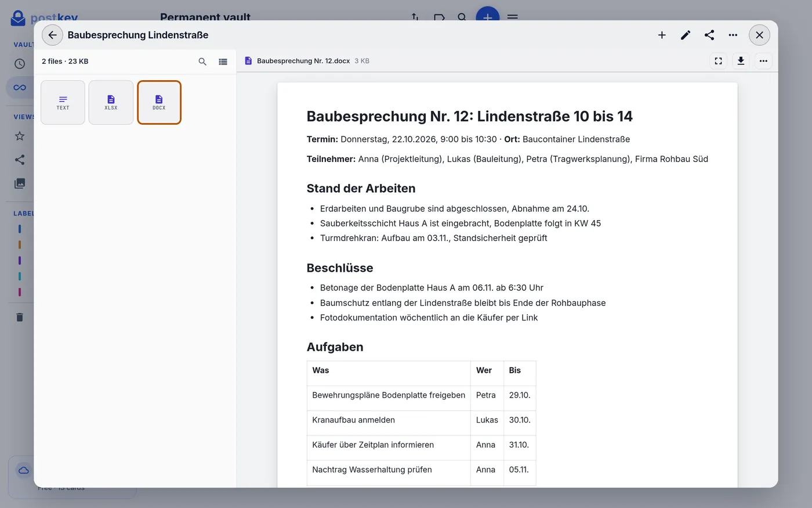Click the "Beschlüsse" heading
The height and width of the screenshot is (508, 812).
pos(340,268)
